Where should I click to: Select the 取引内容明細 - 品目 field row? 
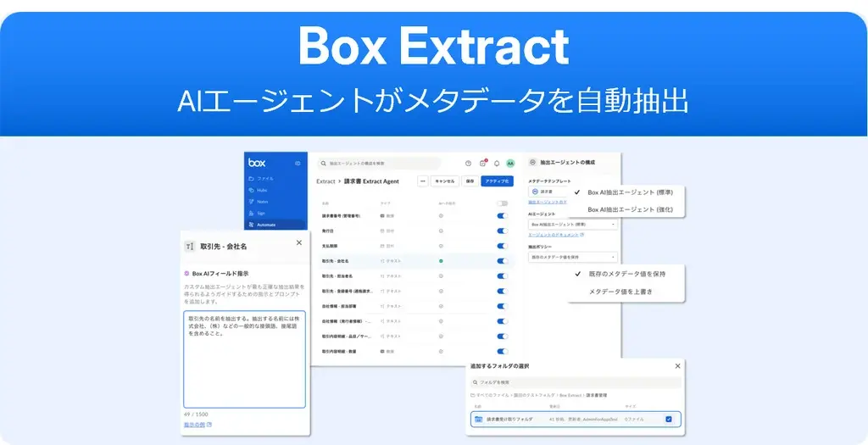point(415,337)
